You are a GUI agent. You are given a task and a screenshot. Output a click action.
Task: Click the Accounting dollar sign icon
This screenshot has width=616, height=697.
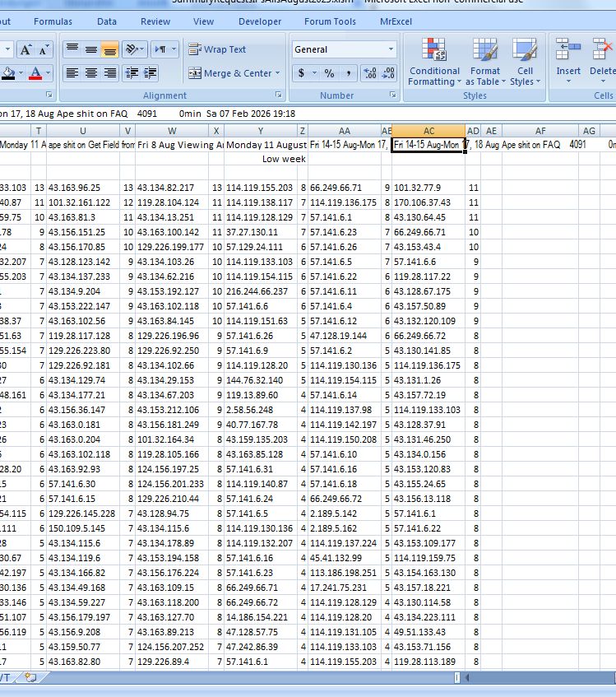pyautogui.click(x=301, y=73)
